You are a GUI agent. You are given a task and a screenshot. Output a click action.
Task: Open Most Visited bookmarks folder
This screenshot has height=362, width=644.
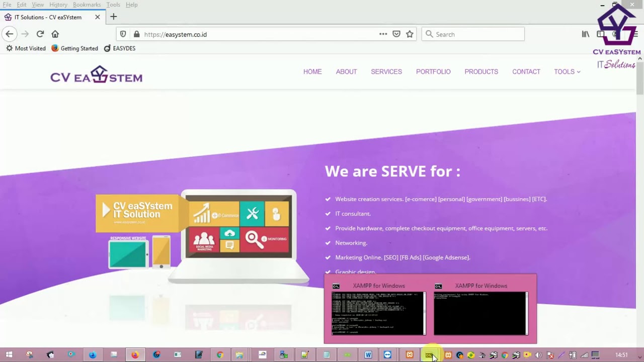[26, 48]
